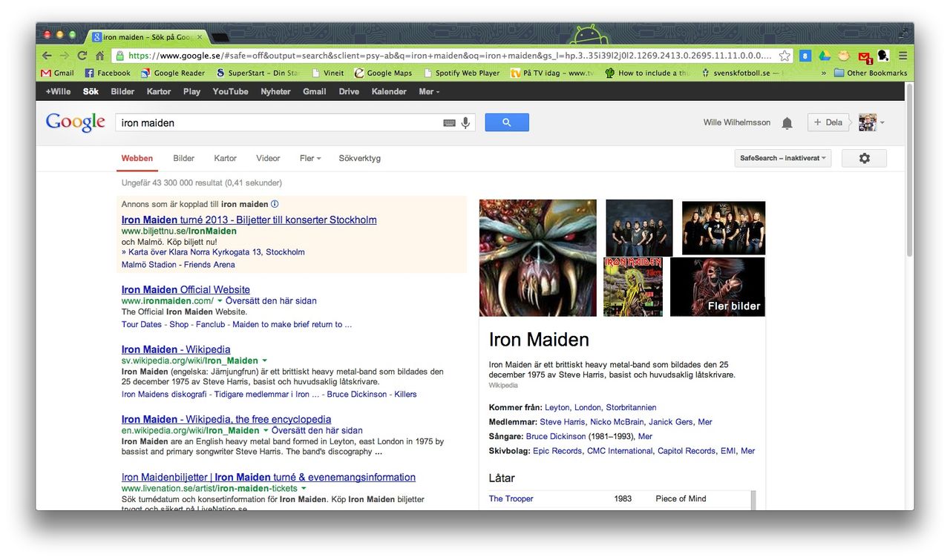The width and height of the screenshot is (950, 560).
Task: Open the På TV idag bookmark
Action: pos(553,73)
